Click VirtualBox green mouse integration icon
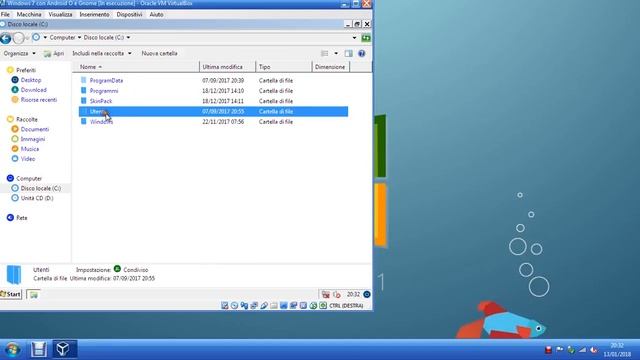This screenshot has height=360, width=640. (313, 305)
